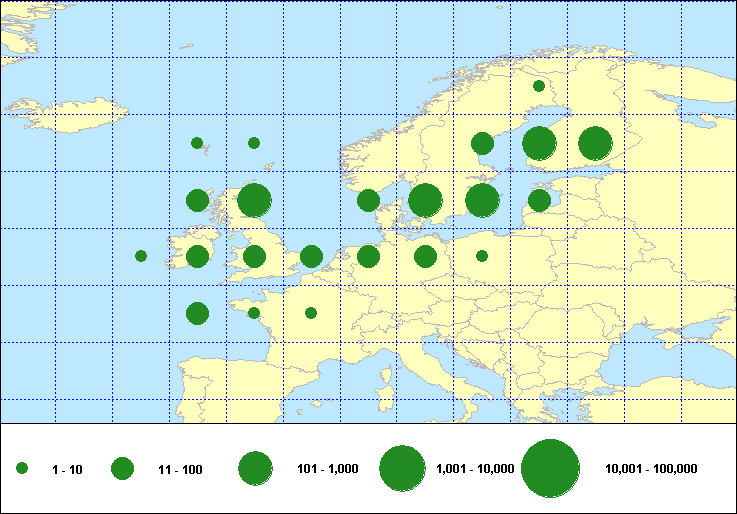
Task: Select the small dot in central France
Action: tap(311, 313)
